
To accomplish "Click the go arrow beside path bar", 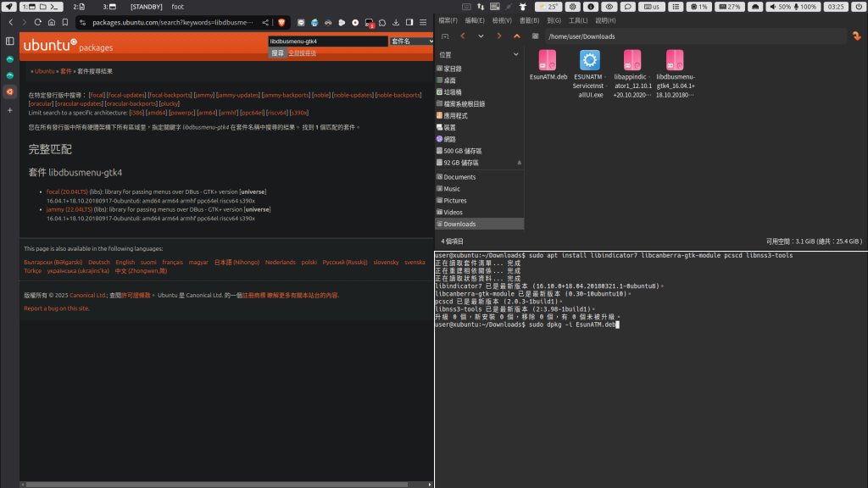I will click(x=857, y=36).
